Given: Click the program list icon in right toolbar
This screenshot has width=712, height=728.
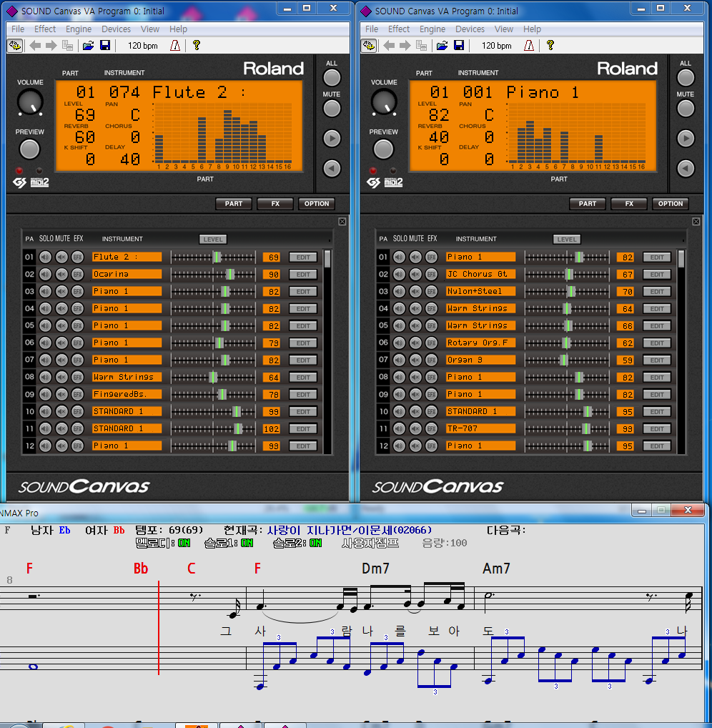Looking at the screenshot, I should (x=422, y=46).
